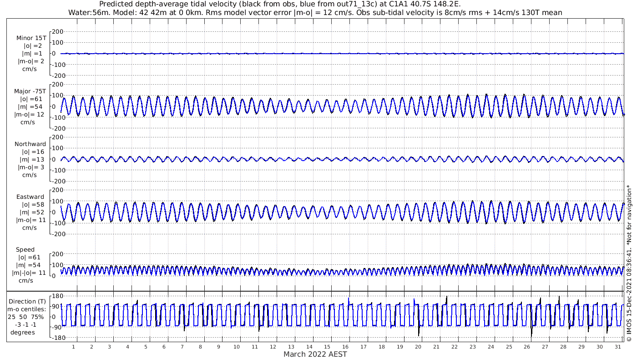Select the 'Speed' panel label
The image size is (637, 364).
point(25,250)
